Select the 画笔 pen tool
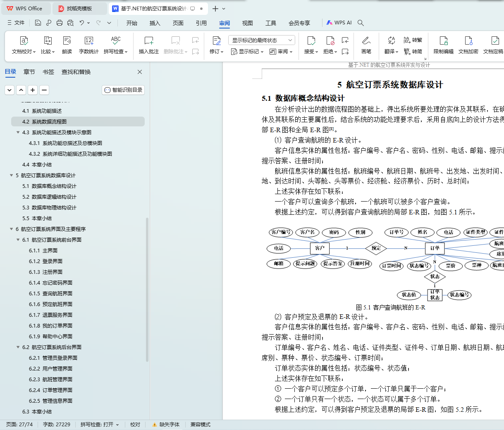Viewport: 504px width, 430px height. click(x=366, y=40)
